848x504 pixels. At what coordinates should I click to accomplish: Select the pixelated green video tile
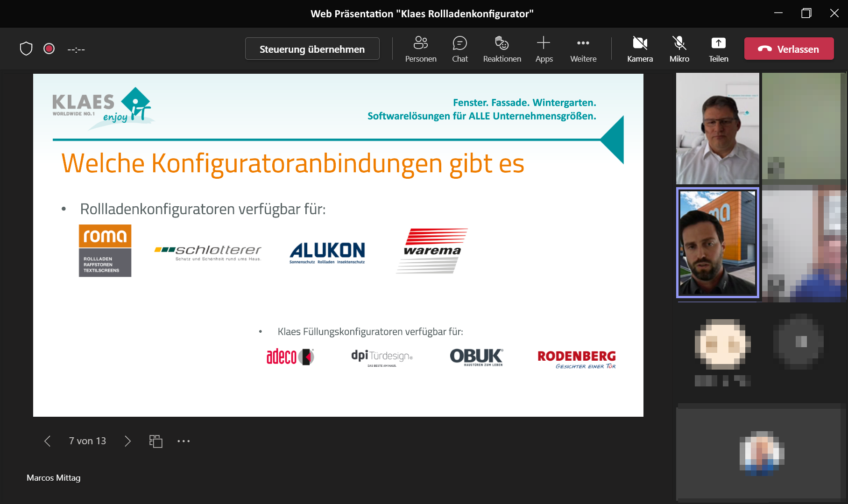[x=804, y=126]
